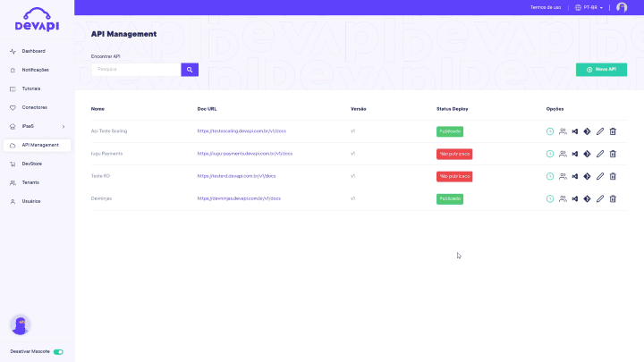Click the DevAPI logo
This screenshot has width=644, height=362.
37,20
